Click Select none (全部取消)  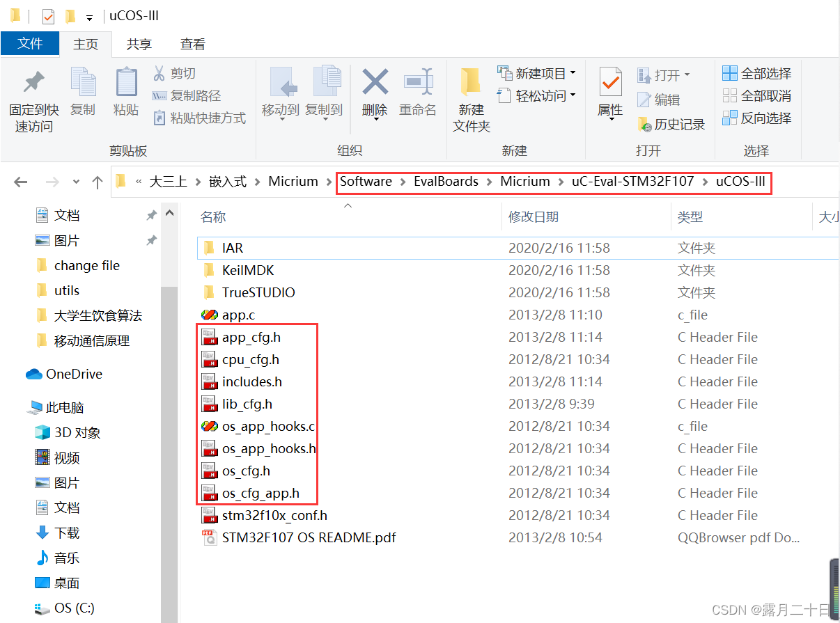(757, 95)
